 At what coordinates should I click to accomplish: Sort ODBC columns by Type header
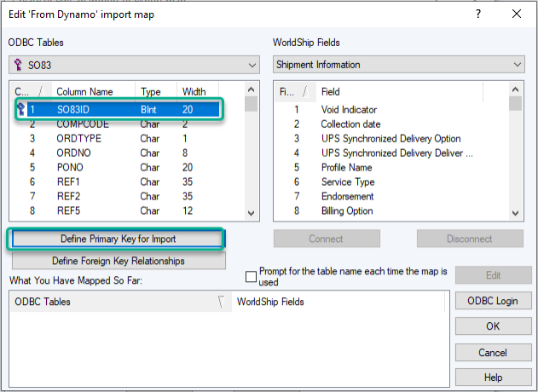[156, 92]
